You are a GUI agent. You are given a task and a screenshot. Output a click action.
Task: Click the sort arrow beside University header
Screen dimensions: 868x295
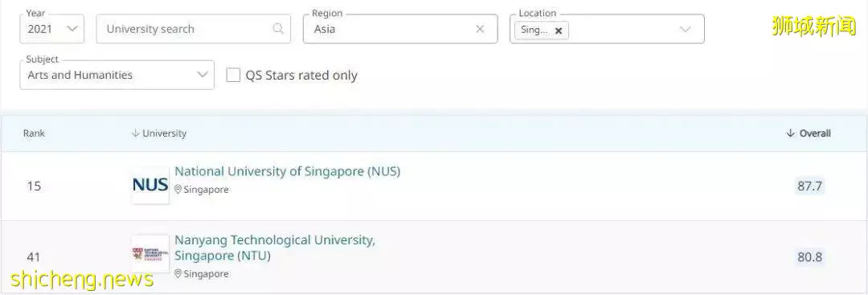(x=135, y=133)
